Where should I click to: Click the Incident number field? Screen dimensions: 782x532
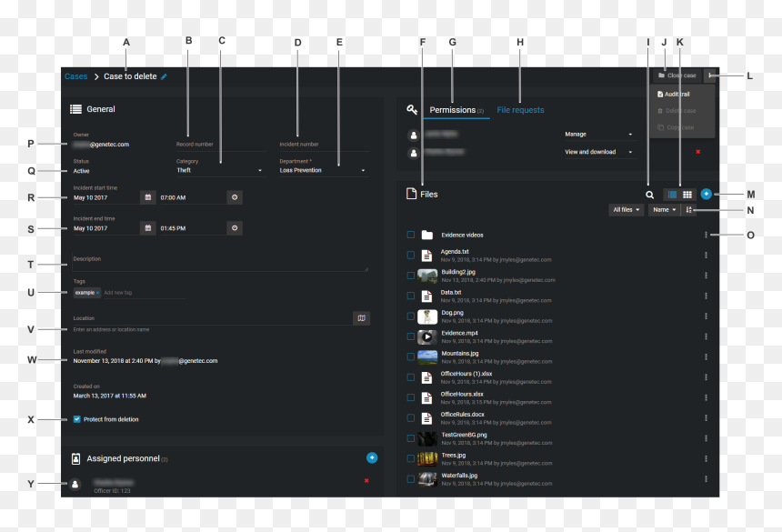325,145
